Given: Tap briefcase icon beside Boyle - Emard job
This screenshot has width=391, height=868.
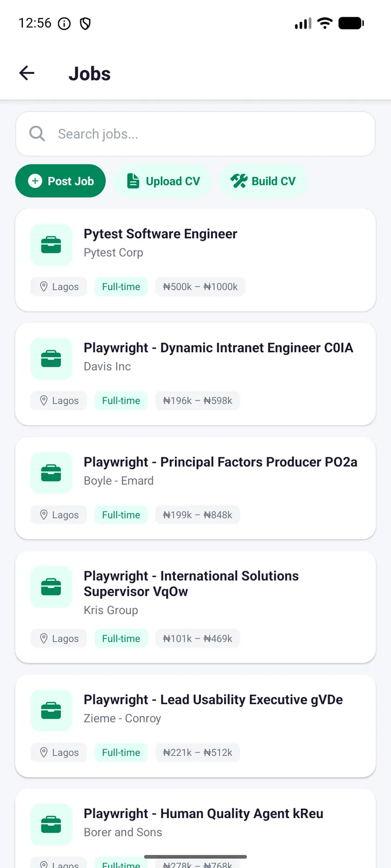Looking at the screenshot, I should click(51, 473).
